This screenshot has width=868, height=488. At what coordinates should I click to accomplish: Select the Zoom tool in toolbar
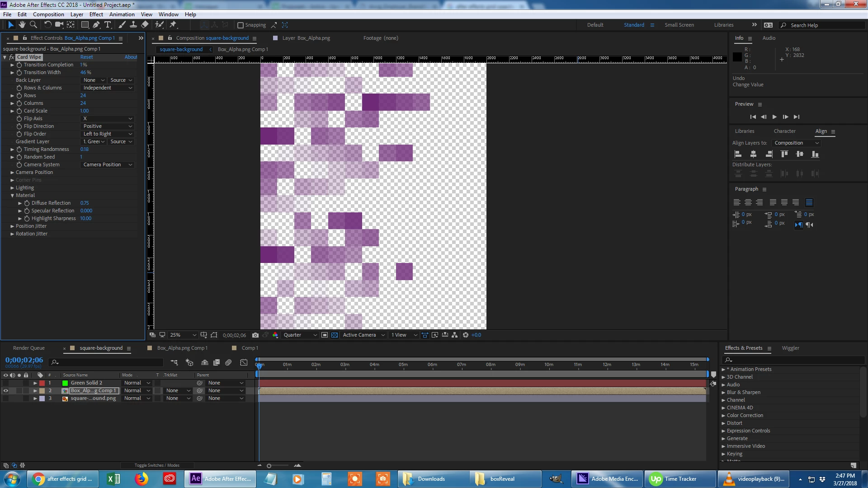[x=33, y=25]
